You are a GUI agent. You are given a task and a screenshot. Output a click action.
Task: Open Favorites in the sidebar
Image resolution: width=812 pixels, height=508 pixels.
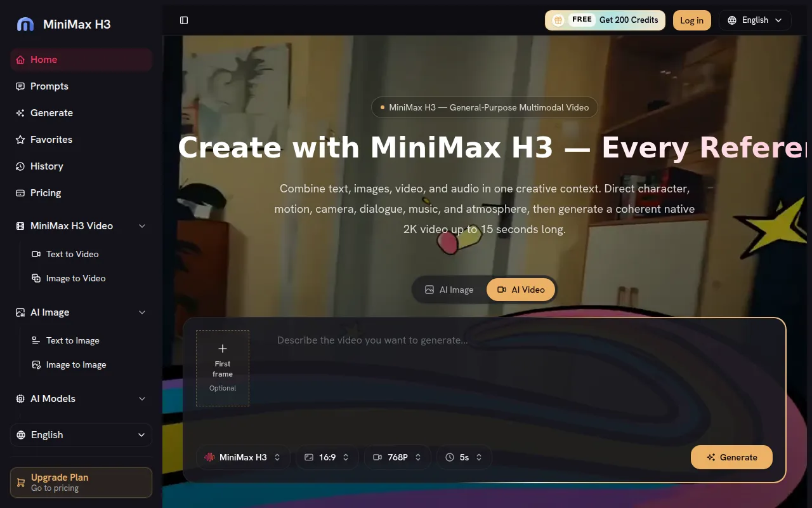click(x=81, y=140)
